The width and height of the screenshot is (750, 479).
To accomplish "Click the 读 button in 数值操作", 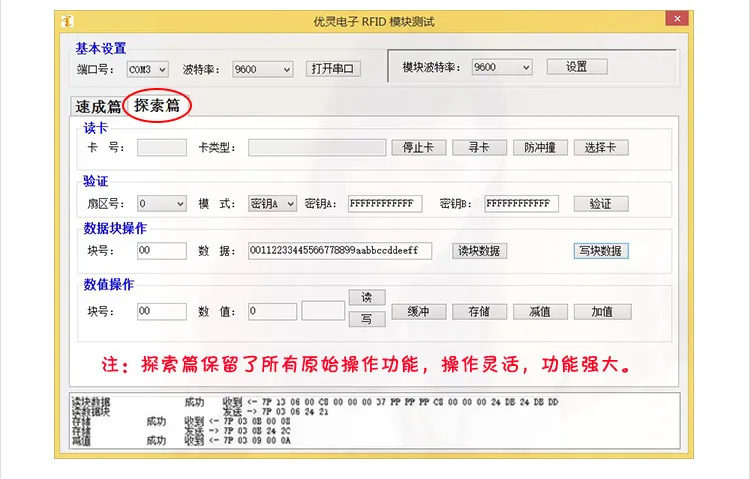I will pos(367,297).
